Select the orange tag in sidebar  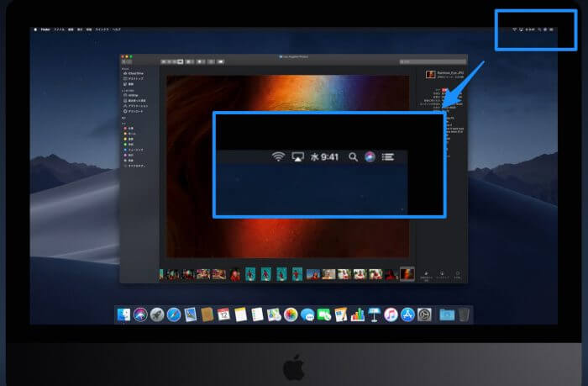[x=129, y=134]
